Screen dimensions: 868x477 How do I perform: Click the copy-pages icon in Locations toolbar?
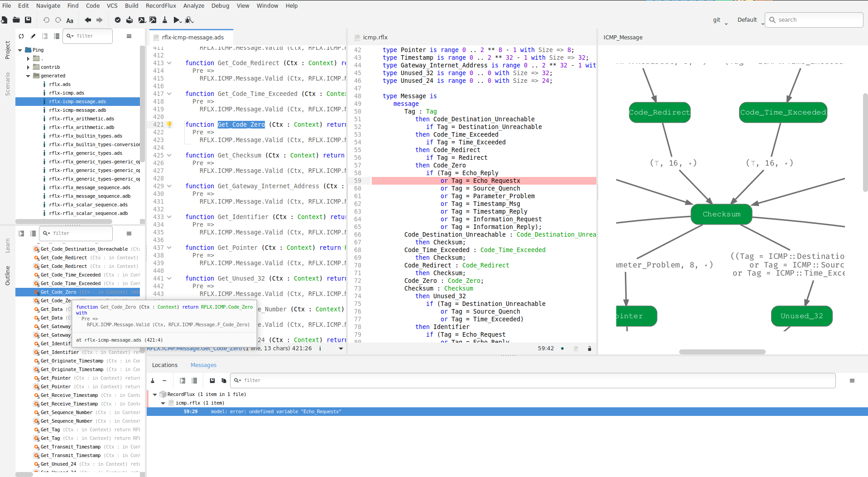tap(224, 381)
